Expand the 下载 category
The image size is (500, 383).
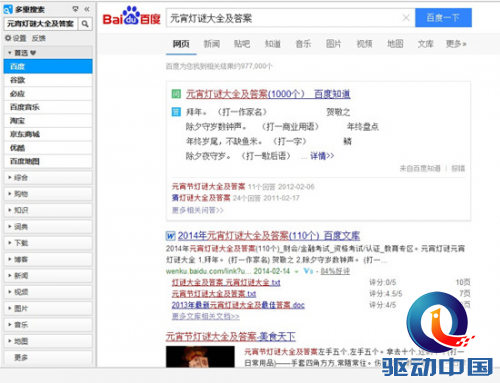(x=48, y=243)
